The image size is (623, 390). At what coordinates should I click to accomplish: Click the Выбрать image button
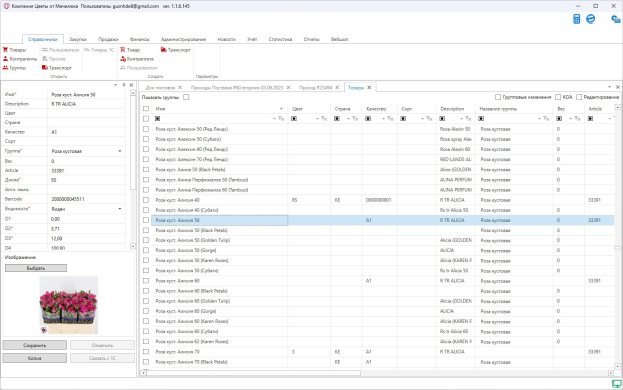(36, 268)
